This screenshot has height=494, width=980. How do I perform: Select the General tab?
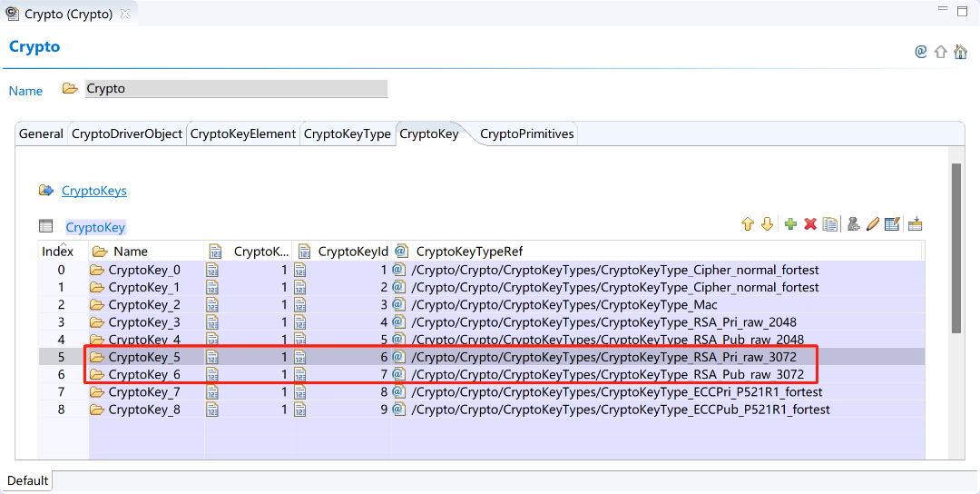click(41, 133)
